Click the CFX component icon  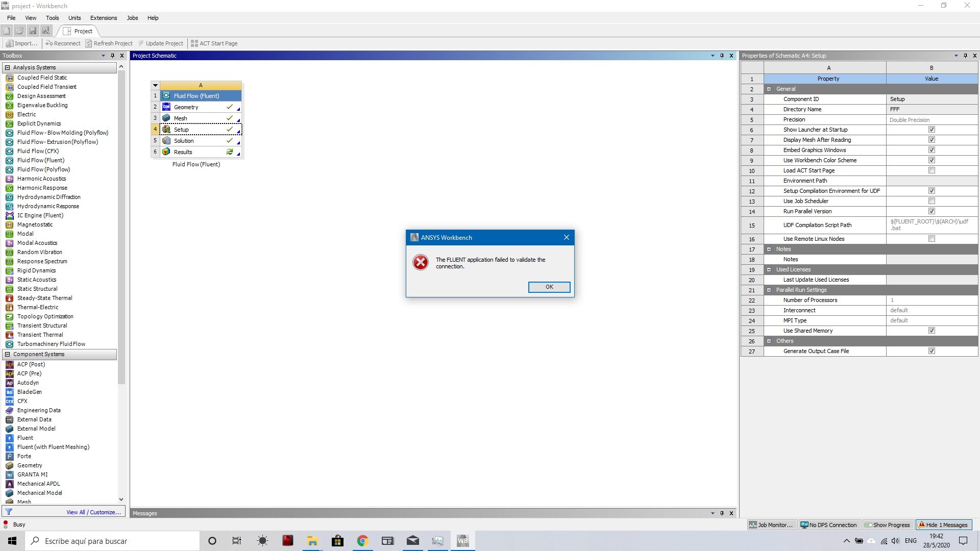pos(9,401)
